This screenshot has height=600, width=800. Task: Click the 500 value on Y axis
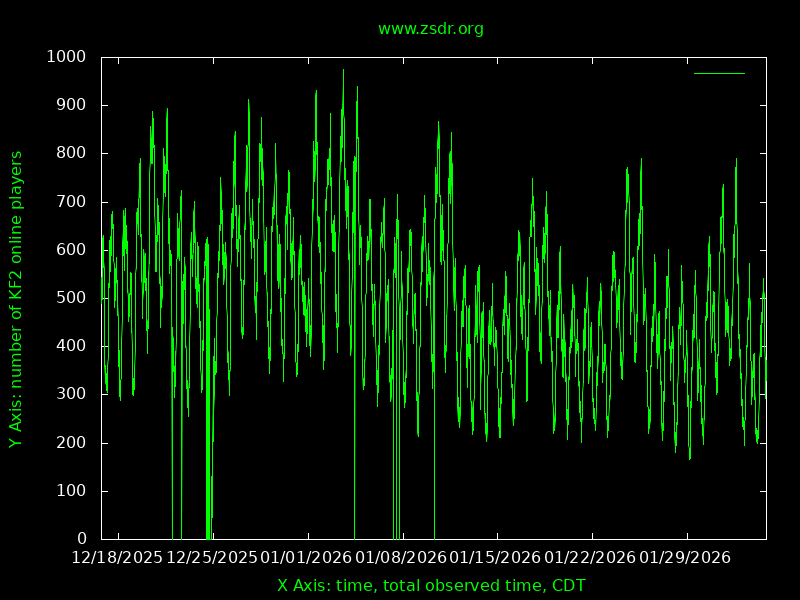(72, 298)
